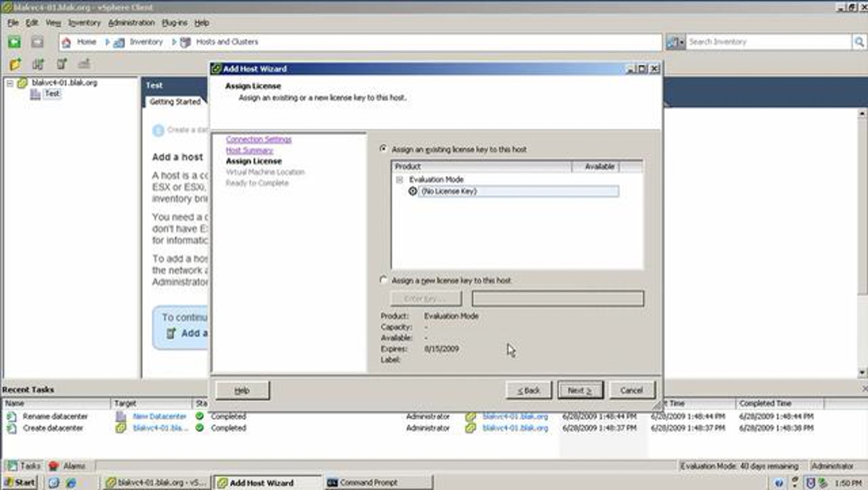The width and height of the screenshot is (868, 490).
Task: Click the Windows Start button
Action: coord(20,483)
